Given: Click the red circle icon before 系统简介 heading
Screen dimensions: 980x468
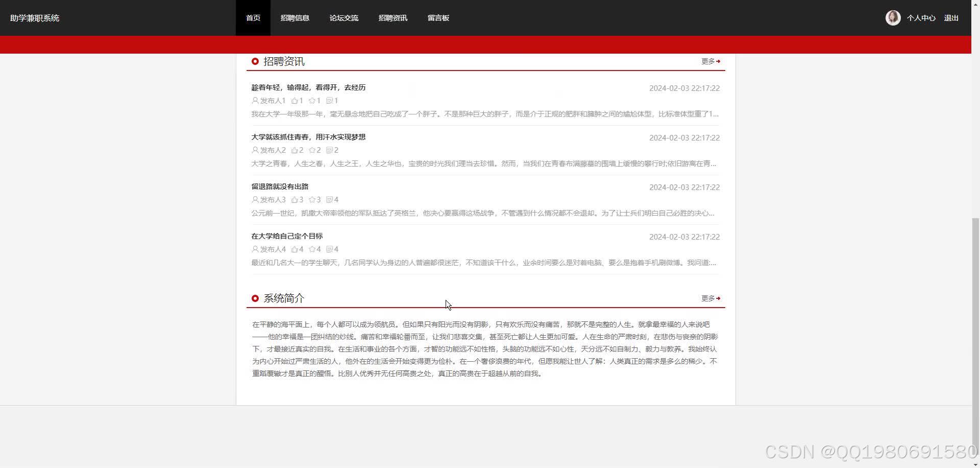Looking at the screenshot, I should click(255, 298).
